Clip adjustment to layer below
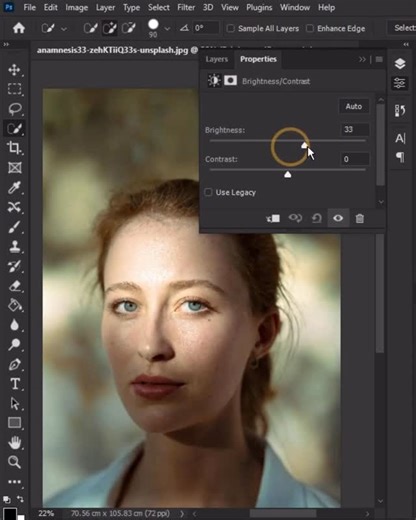 (x=273, y=218)
